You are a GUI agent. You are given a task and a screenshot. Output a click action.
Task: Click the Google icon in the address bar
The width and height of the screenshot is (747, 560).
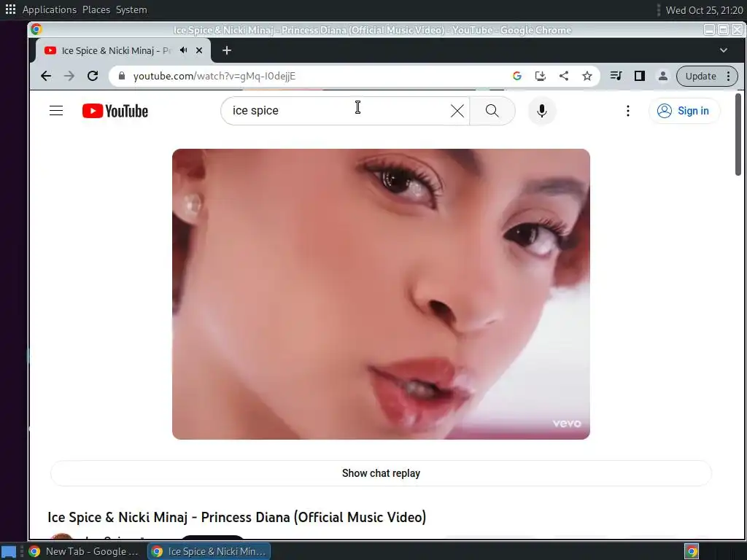tap(517, 76)
